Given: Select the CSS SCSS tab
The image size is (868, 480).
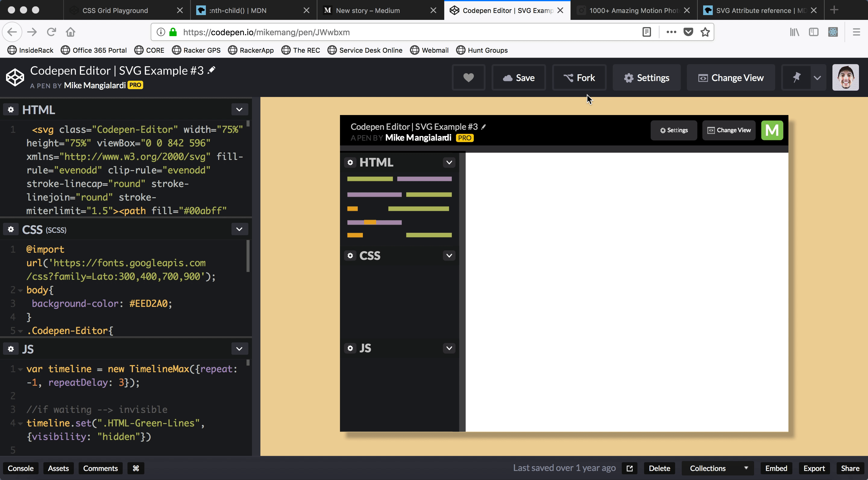Looking at the screenshot, I should click(44, 229).
